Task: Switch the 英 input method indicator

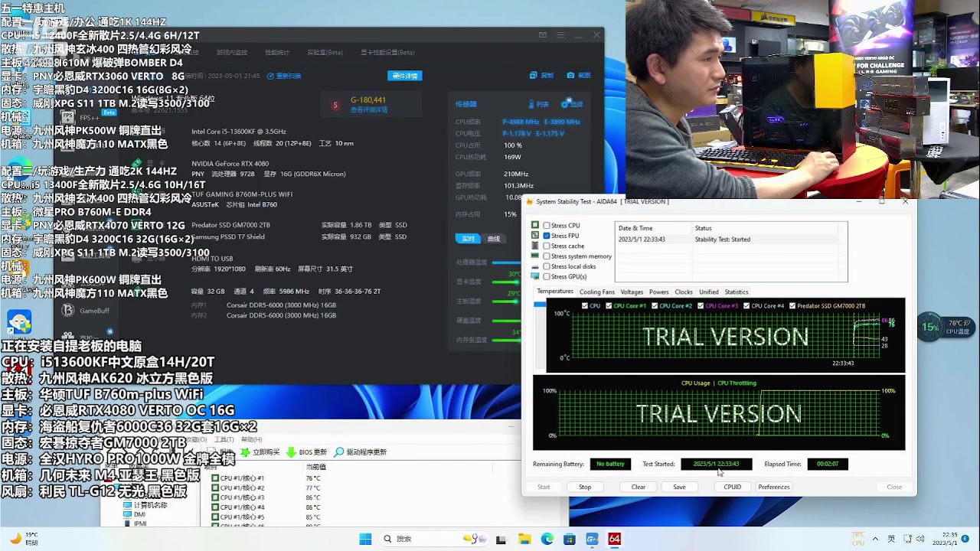Action: [x=891, y=539]
